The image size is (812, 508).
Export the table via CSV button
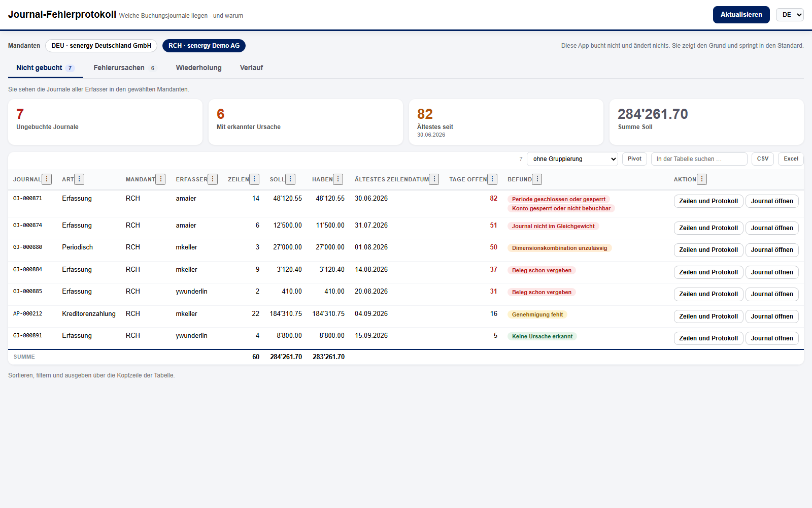[x=763, y=159]
